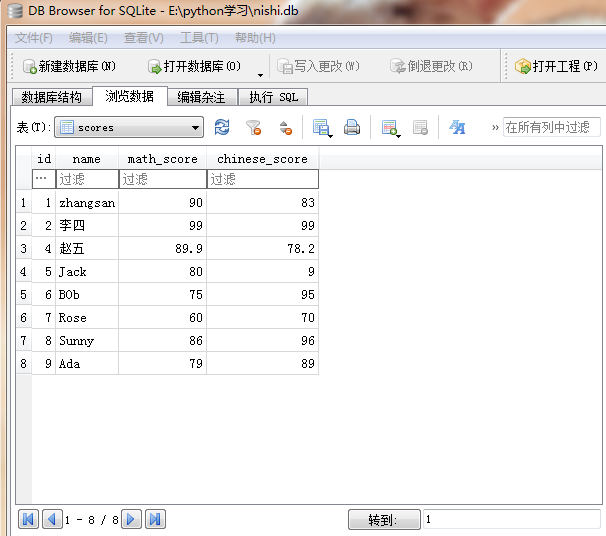
Task: Select Rose's chinese_score cell '70'
Action: (x=263, y=318)
